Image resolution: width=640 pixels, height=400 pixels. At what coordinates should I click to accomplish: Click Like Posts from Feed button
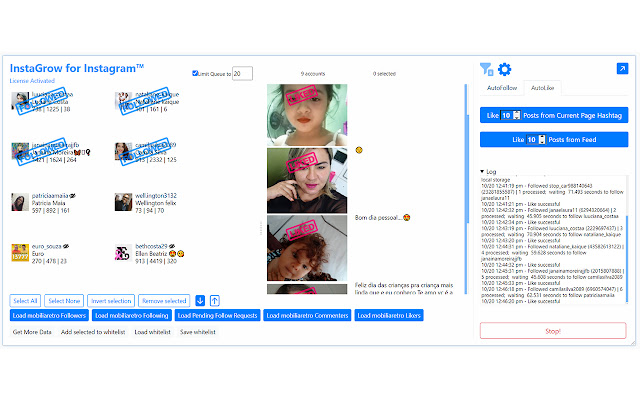(554, 140)
